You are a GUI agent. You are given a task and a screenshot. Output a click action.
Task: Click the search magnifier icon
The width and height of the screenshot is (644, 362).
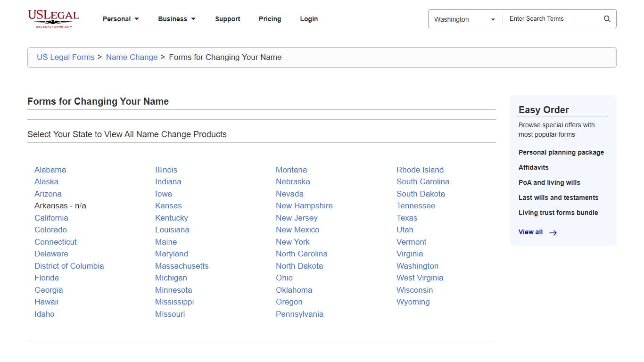click(607, 19)
